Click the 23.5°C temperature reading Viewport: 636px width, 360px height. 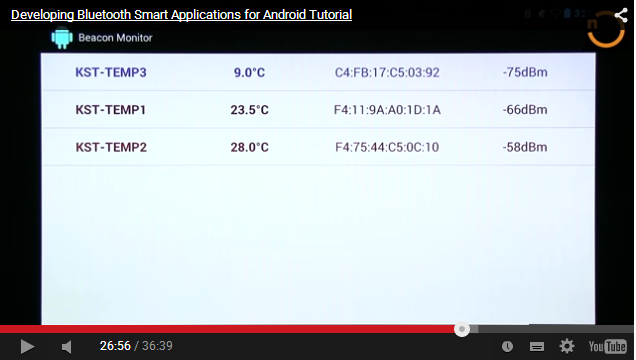(x=249, y=110)
